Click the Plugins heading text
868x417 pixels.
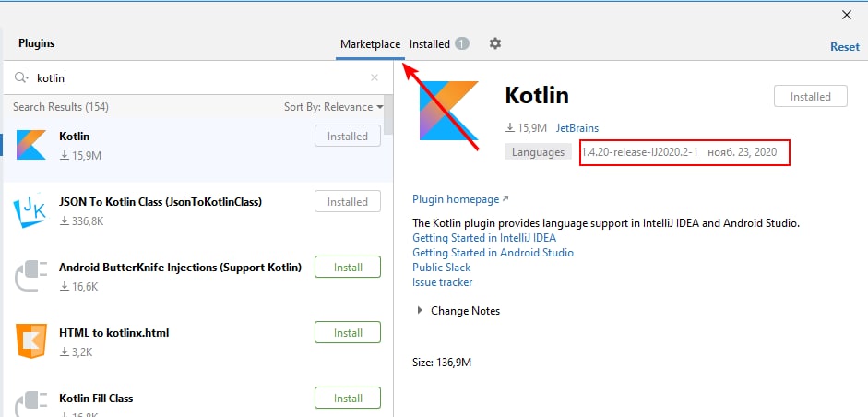[x=37, y=43]
